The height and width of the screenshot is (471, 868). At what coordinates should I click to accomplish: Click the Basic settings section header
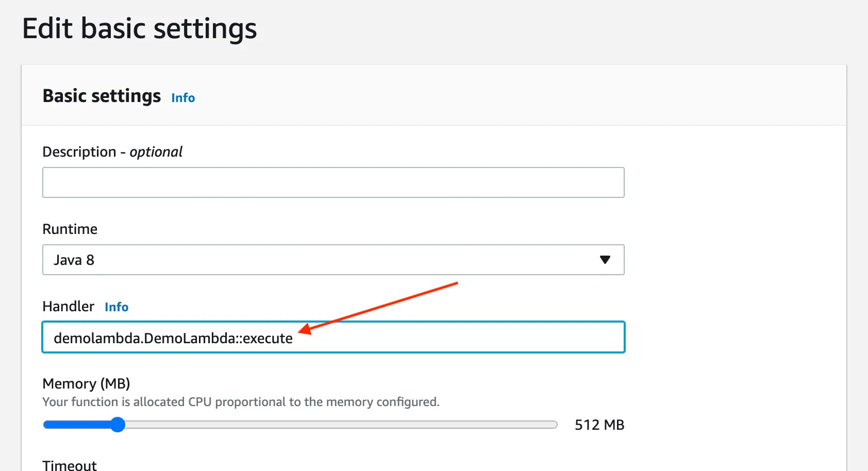102,96
